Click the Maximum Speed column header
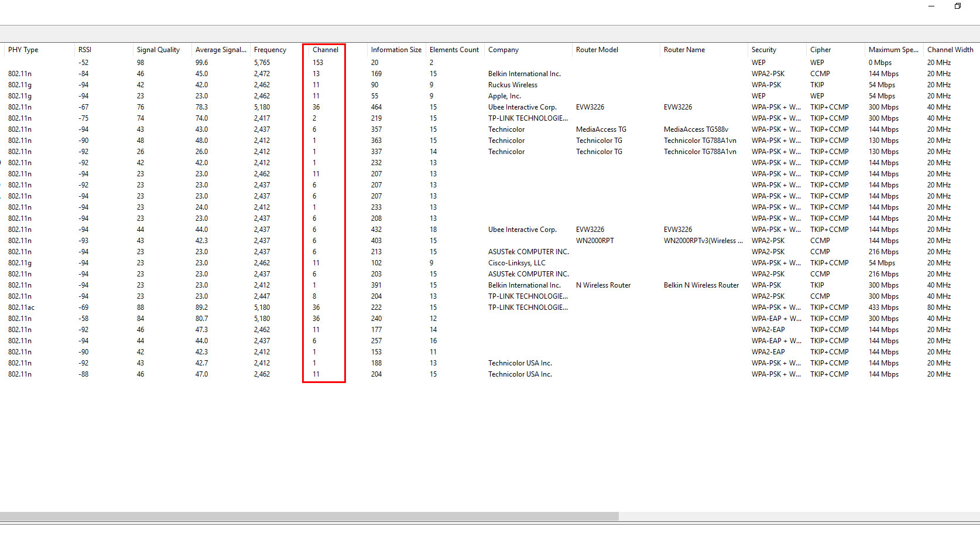 point(893,50)
